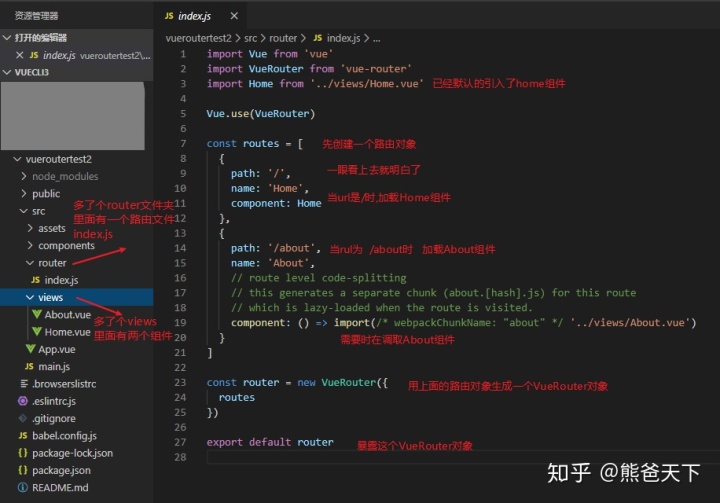Open .gitignore file
The height and width of the screenshot is (503, 720).
[54, 418]
